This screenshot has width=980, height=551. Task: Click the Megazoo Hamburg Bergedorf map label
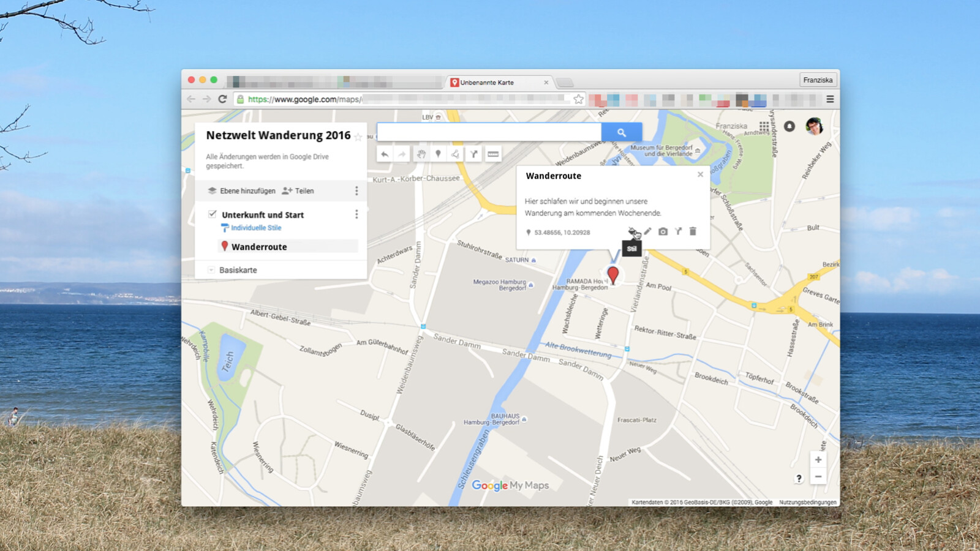pos(499,285)
